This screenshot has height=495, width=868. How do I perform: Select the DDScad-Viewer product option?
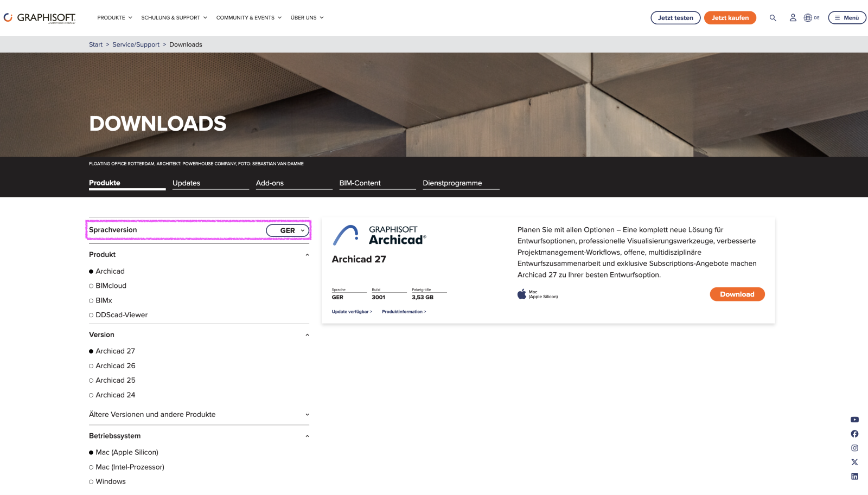118,315
